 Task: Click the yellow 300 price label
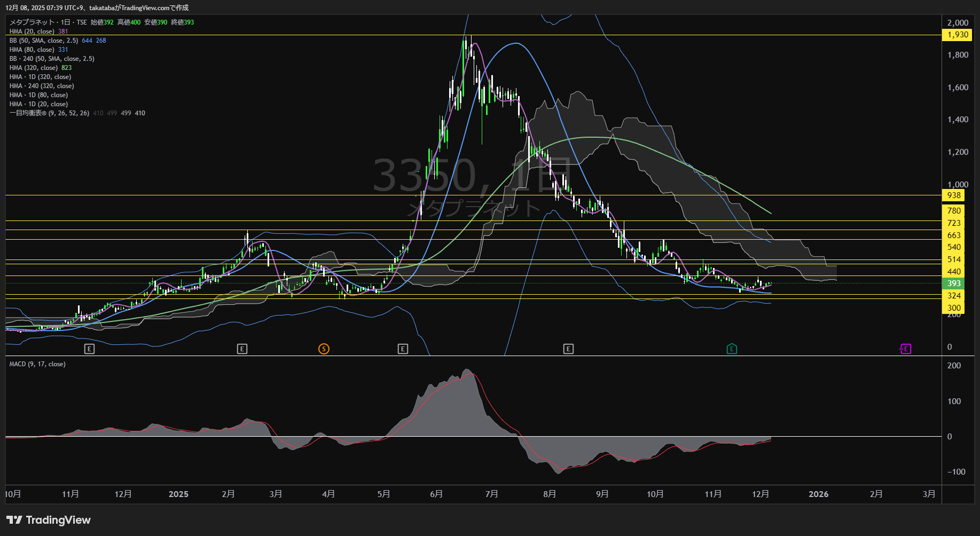point(954,308)
